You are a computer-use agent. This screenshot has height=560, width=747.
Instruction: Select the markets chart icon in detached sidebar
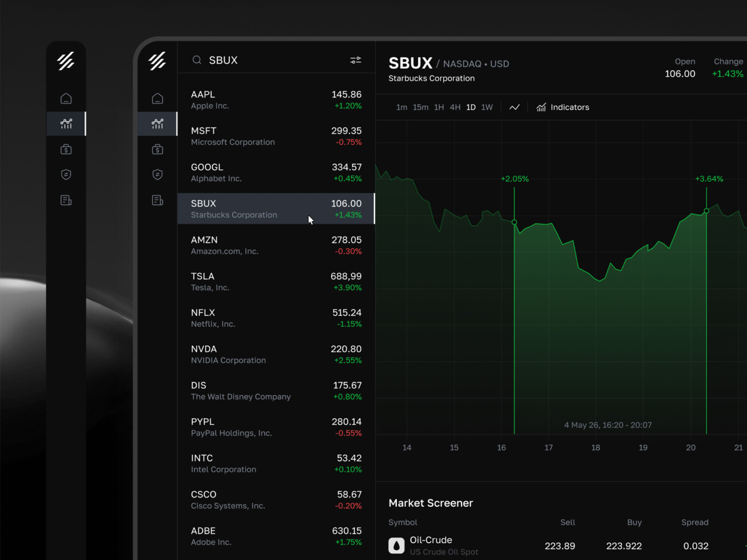[66, 124]
